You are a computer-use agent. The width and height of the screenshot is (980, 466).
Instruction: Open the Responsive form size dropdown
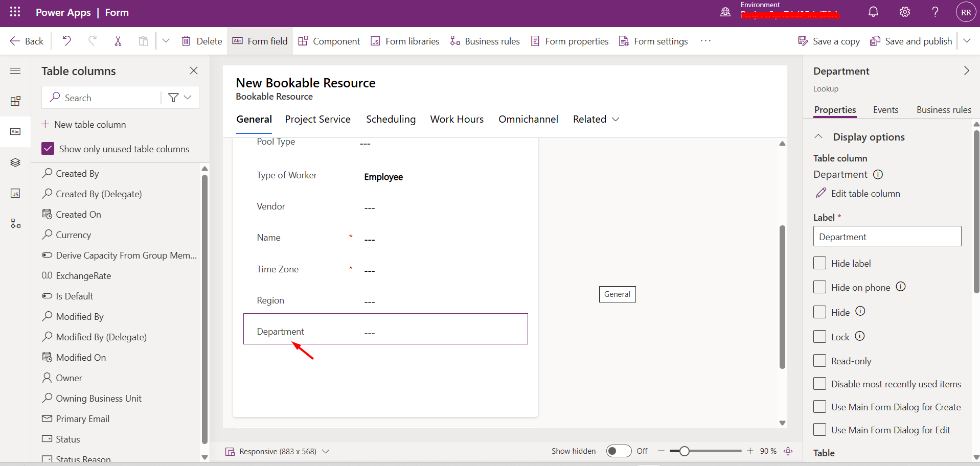click(326, 451)
